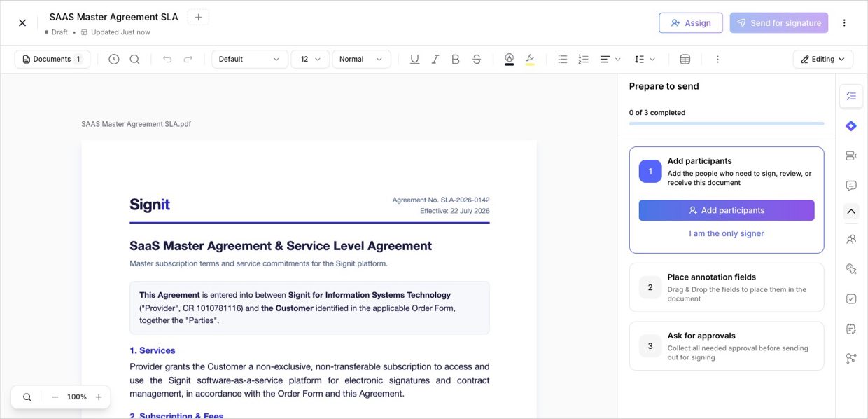The image size is (868, 419).
Task: Click the Updated Just now text
Action: pyautogui.click(x=120, y=32)
